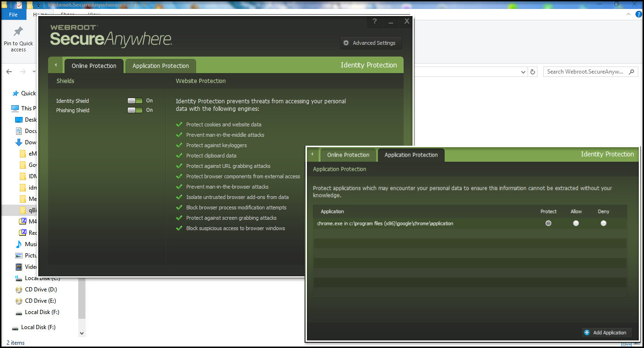
Task: Open the address bar history dropdown
Action: click(523, 72)
